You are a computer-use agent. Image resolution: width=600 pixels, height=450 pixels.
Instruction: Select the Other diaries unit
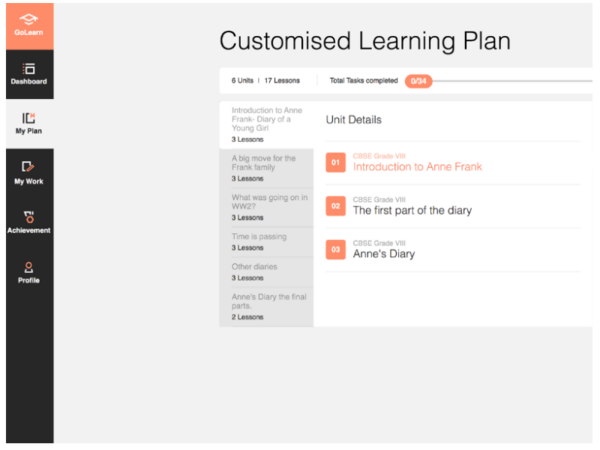point(266,271)
